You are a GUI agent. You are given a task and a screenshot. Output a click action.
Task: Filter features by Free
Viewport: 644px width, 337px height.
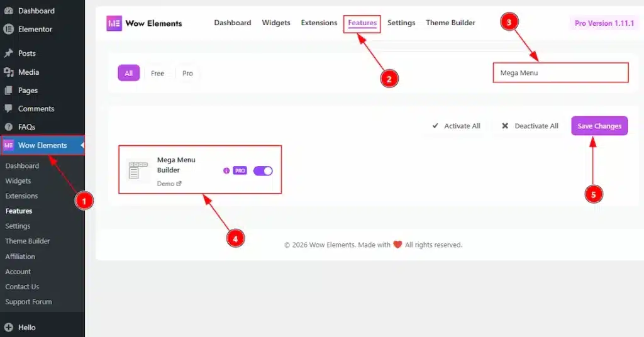tap(157, 73)
